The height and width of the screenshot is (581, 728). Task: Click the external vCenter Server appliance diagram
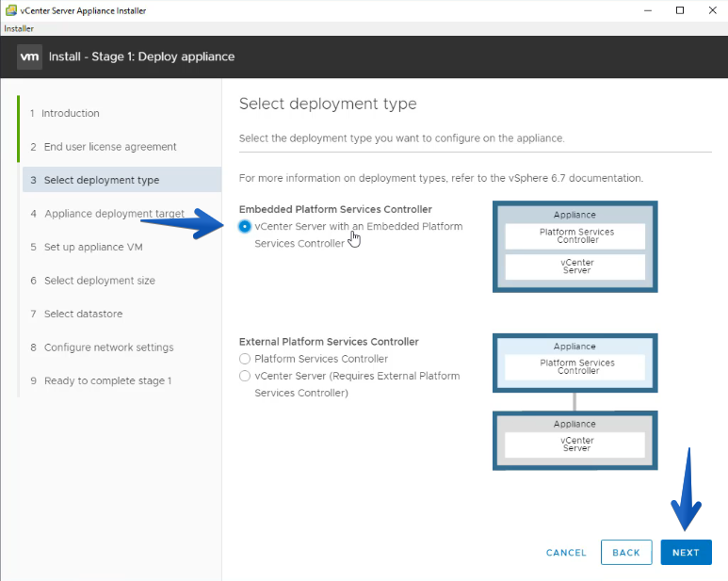[574, 441]
